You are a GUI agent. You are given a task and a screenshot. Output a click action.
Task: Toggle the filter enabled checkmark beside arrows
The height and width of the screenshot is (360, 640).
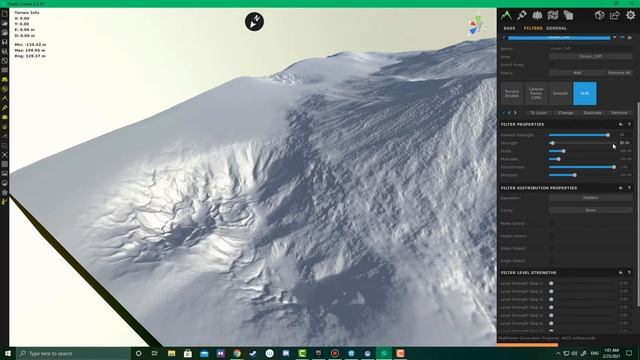point(504,113)
